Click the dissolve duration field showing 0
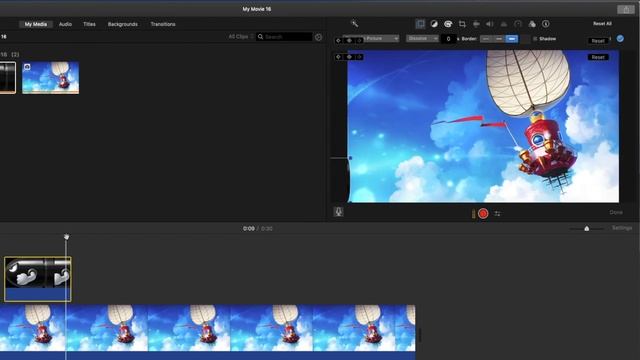 pyautogui.click(x=448, y=39)
